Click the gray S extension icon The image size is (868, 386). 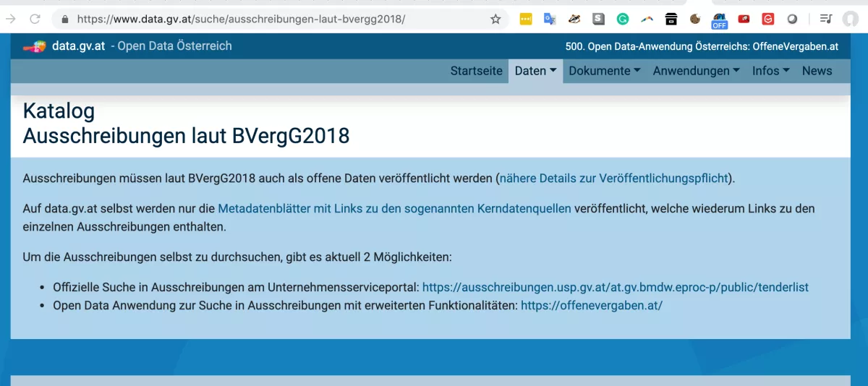click(598, 20)
